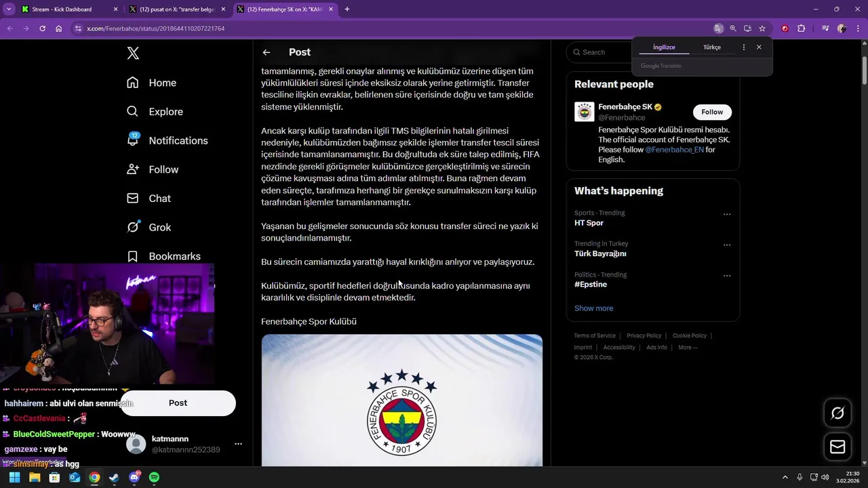
Task: Click the Fenerbahçe logo image in post
Action: coord(401,400)
